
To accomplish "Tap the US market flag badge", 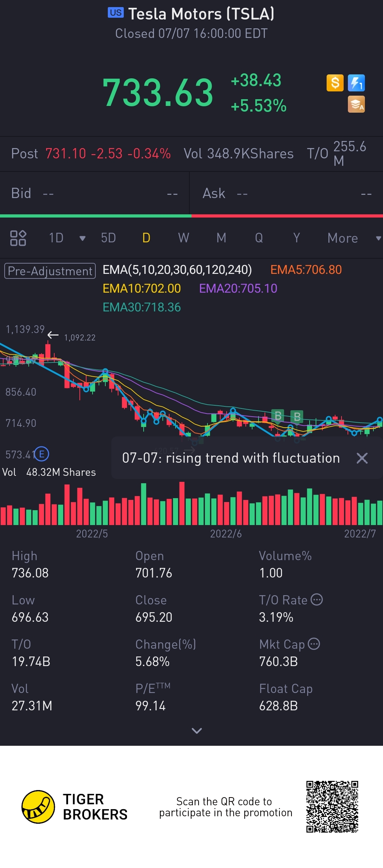I will pos(116,13).
